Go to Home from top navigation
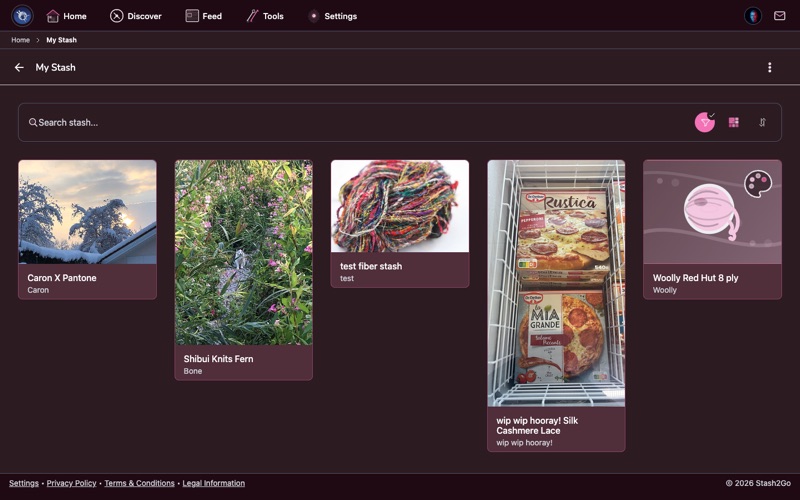 tap(66, 16)
